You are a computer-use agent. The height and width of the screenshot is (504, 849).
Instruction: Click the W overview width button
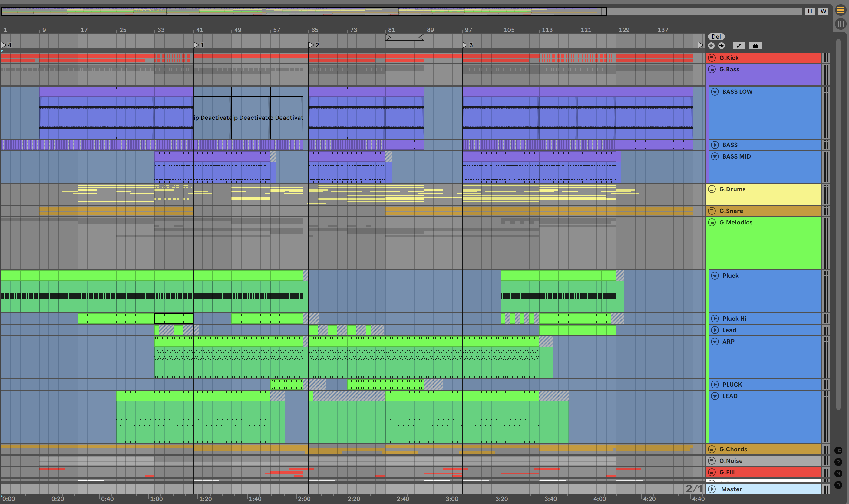click(823, 11)
